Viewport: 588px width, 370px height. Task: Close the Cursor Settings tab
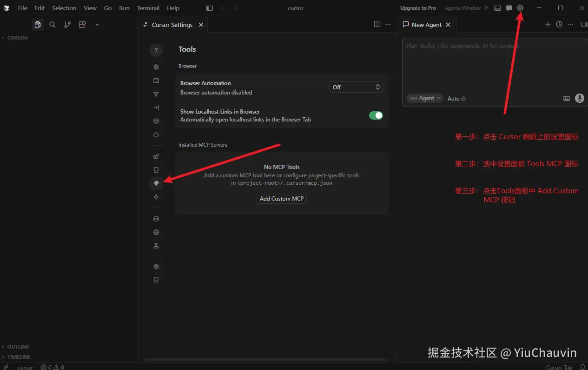(x=201, y=25)
